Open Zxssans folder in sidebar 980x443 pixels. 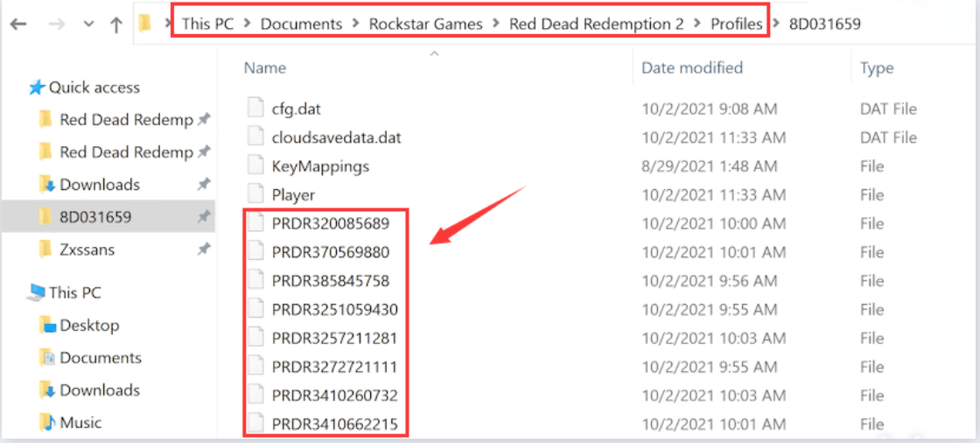87,250
